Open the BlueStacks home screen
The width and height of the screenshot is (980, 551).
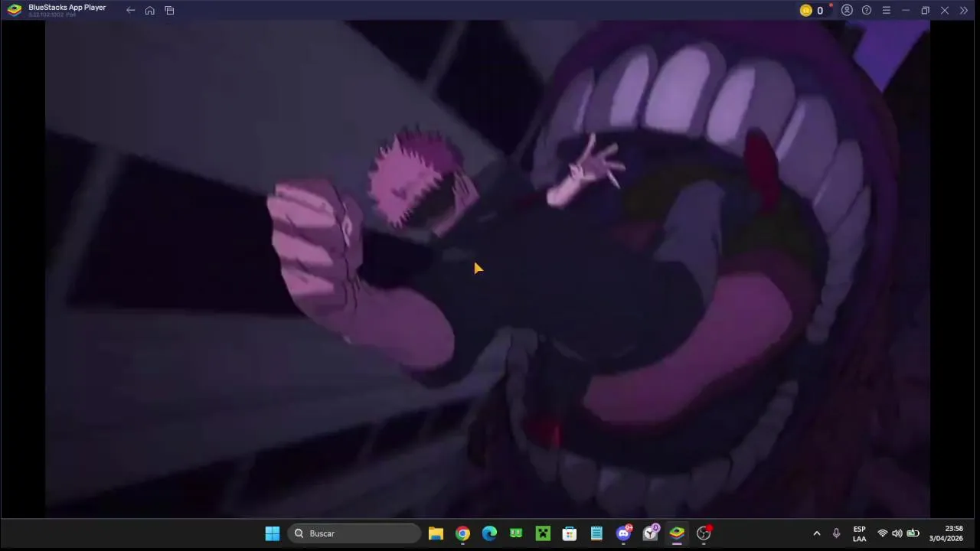tap(150, 11)
